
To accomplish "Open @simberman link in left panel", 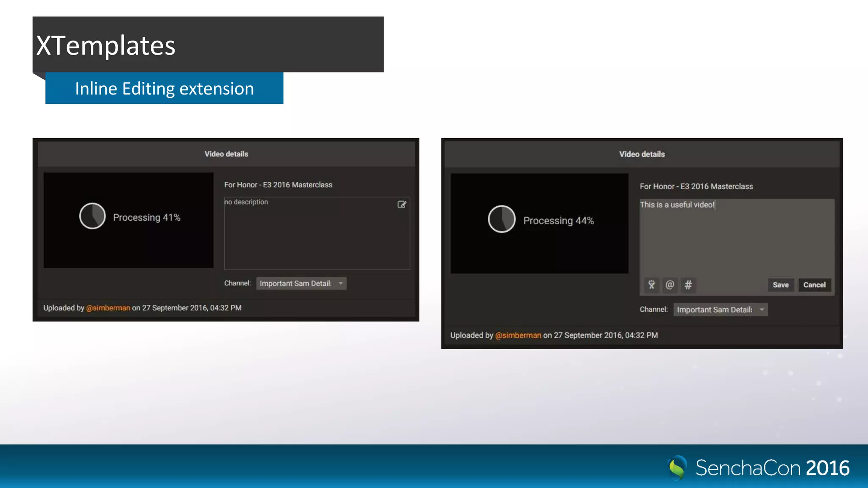I will point(108,308).
